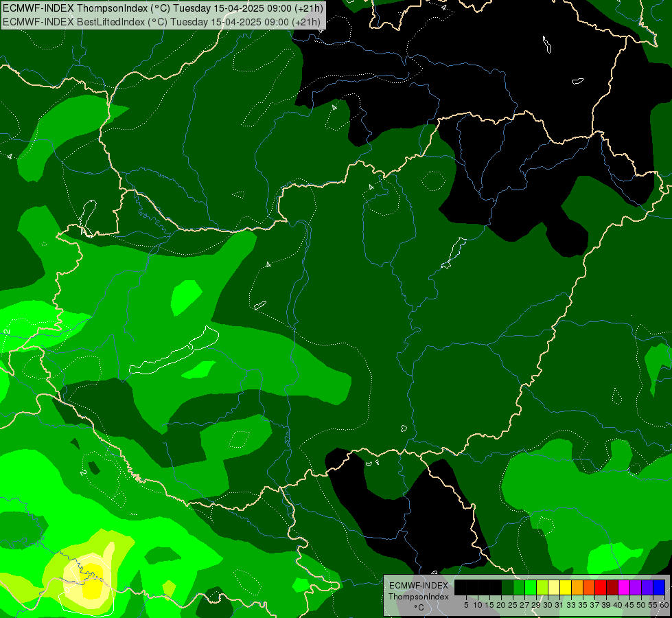Click the legend tick value 45
The image size is (672, 618).
tap(630, 605)
